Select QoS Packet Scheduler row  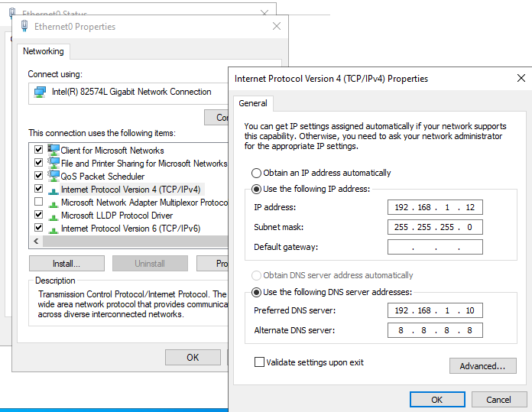pos(102,177)
